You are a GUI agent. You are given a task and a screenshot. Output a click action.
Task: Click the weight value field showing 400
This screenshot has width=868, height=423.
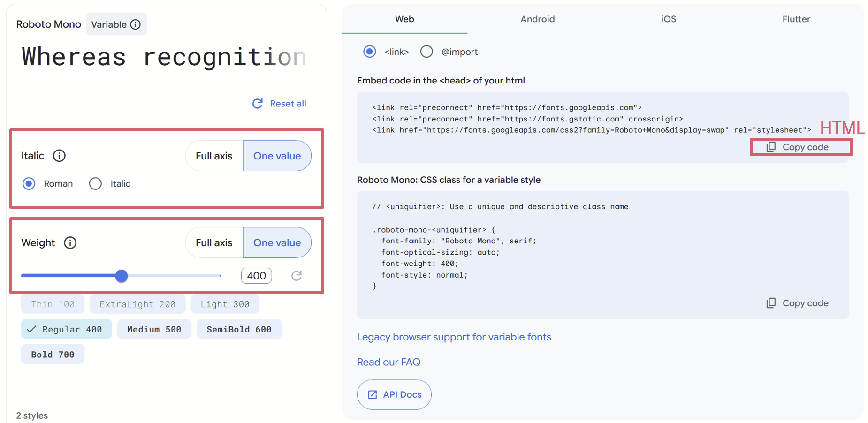tap(257, 276)
